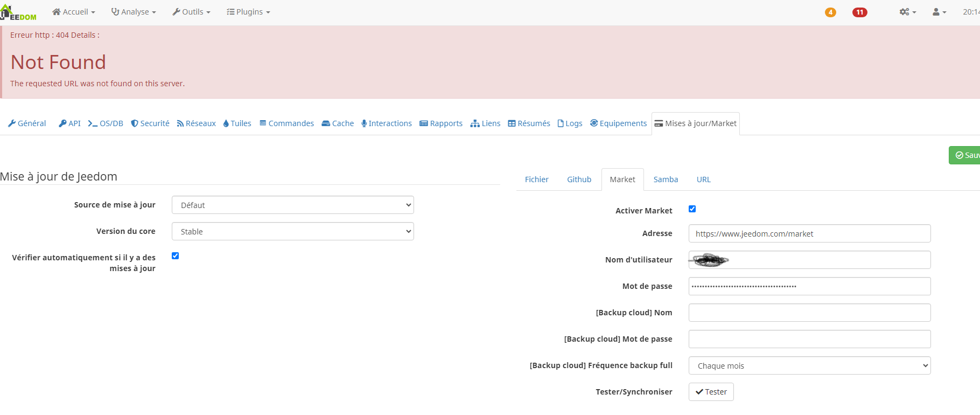Select the Market sub-tab
The height and width of the screenshot is (415, 980).
click(622, 179)
